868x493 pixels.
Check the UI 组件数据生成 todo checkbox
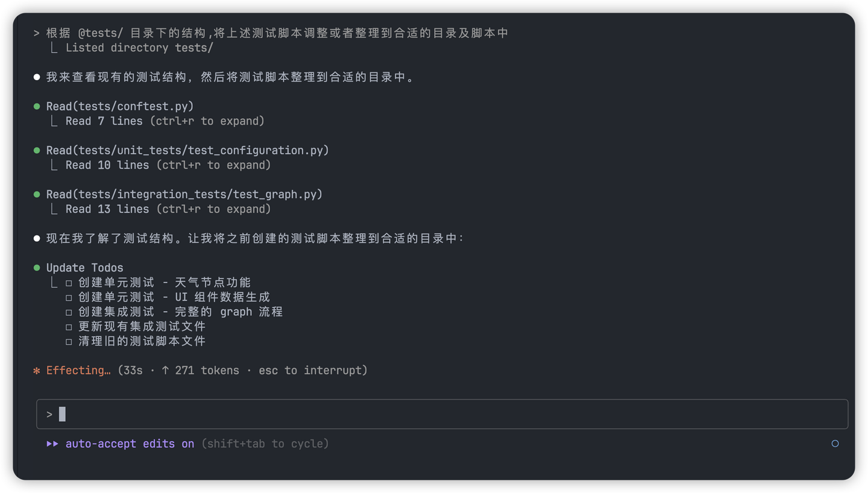pyautogui.click(x=69, y=297)
